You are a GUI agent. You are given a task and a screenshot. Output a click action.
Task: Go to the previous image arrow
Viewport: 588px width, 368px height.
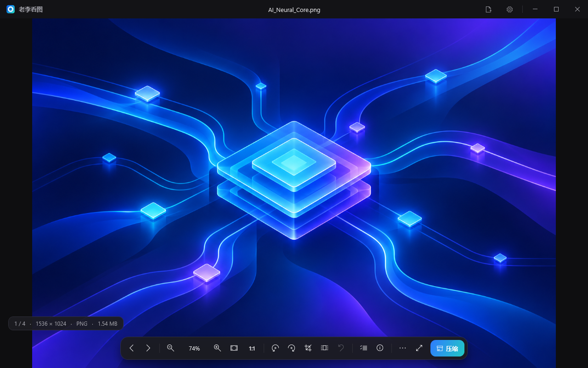coord(131,348)
